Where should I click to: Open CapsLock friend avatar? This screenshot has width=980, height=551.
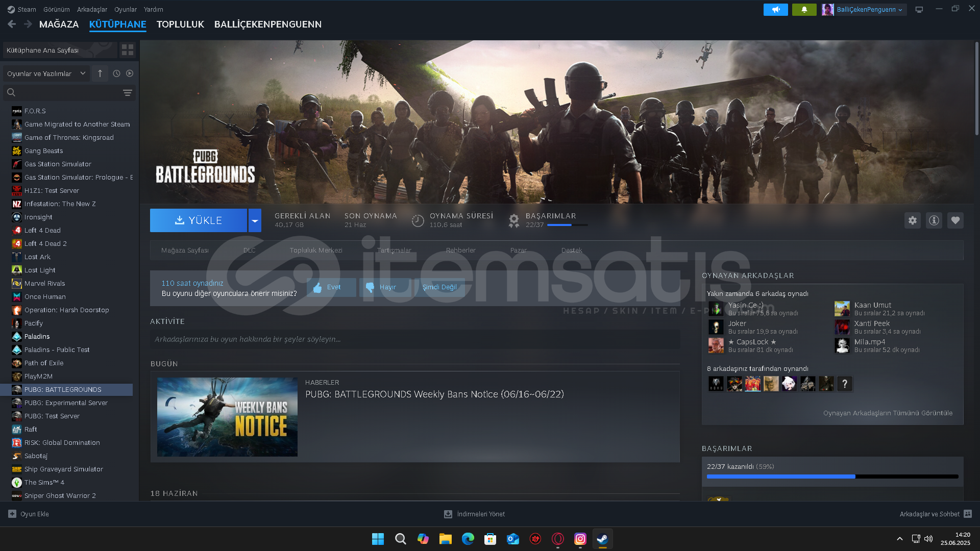[x=716, y=345]
